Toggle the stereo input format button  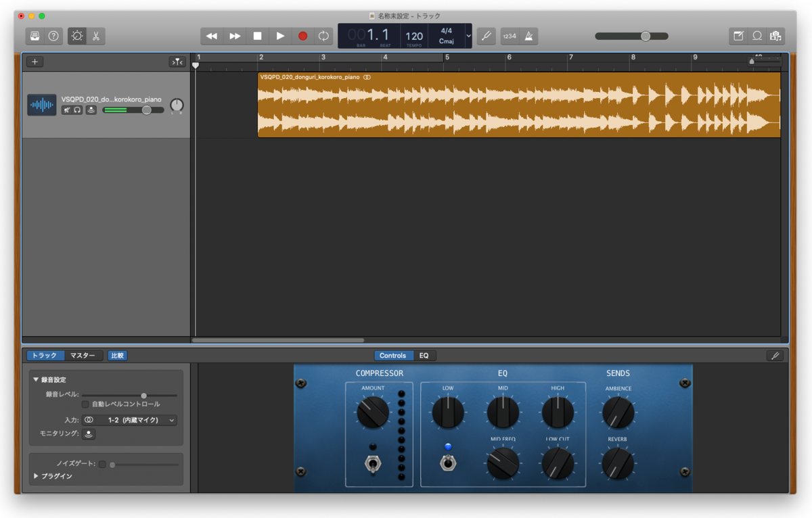click(x=89, y=420)
